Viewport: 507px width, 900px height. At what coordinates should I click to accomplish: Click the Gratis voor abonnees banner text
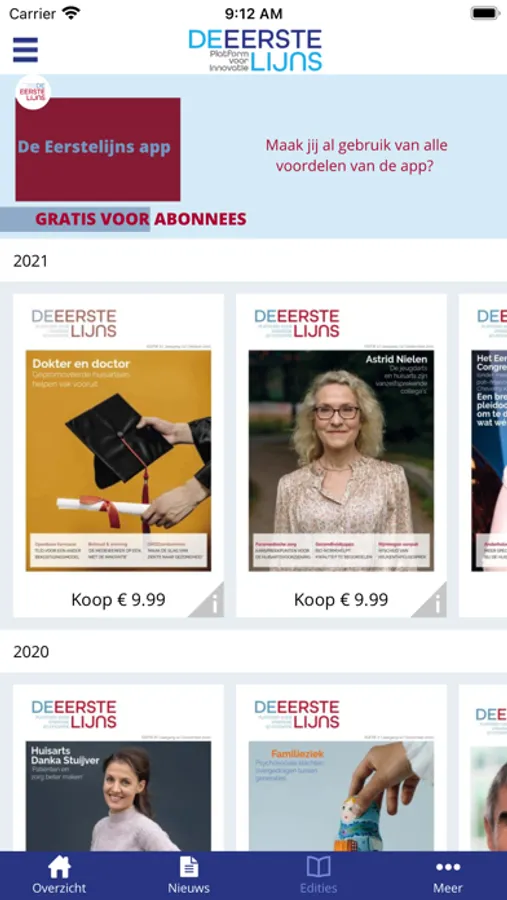point(141,219)
